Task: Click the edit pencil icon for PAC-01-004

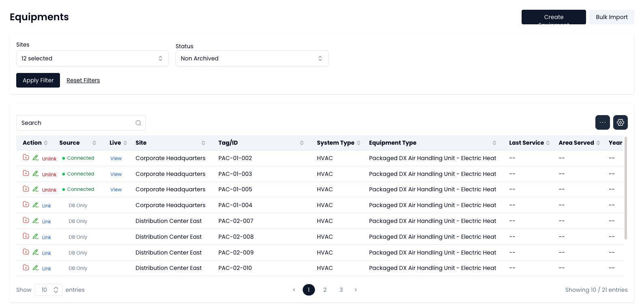Action: coord(36,204)
